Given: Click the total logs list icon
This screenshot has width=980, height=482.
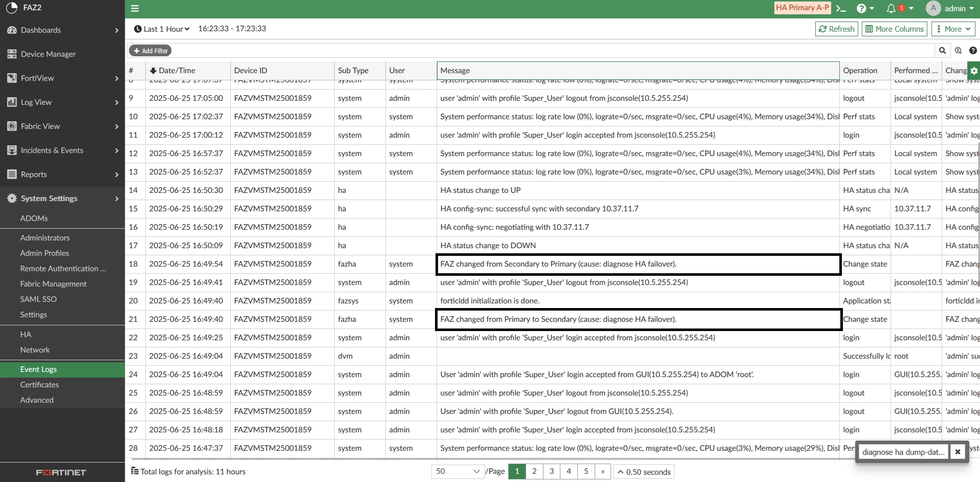Looking at the screenshot, I should pyautogui.click(x=135, y=471).
